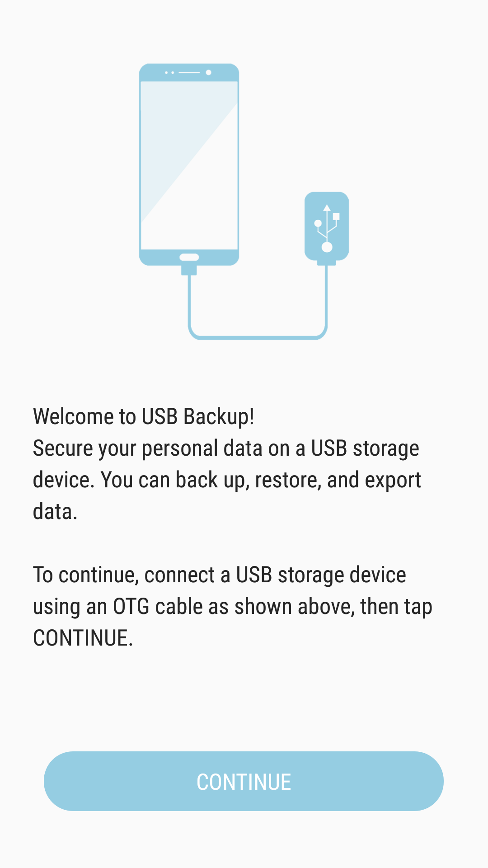Click the USB storage device icon
Viewport: 488px width, 868px height.
pos(327,226)
